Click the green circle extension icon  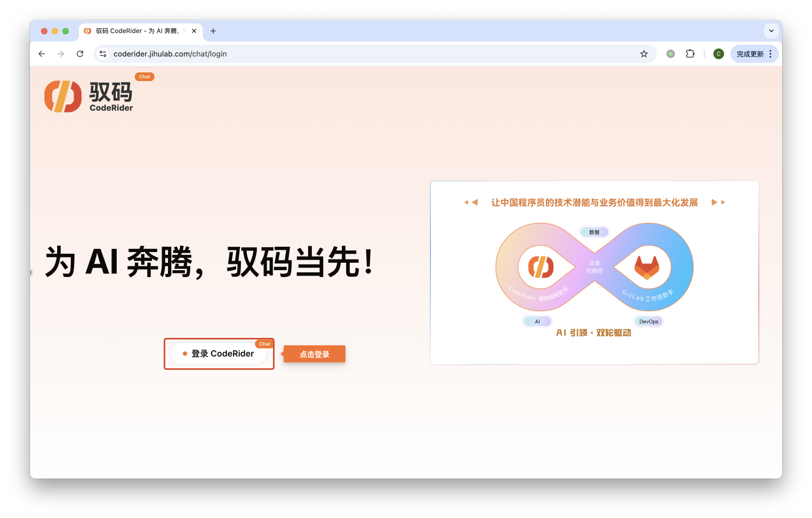click(671, 54)
